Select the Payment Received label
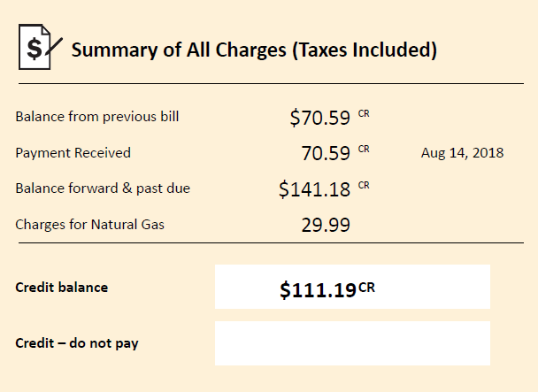This screenshot has height=392, width=538. (x=73, y=153)
